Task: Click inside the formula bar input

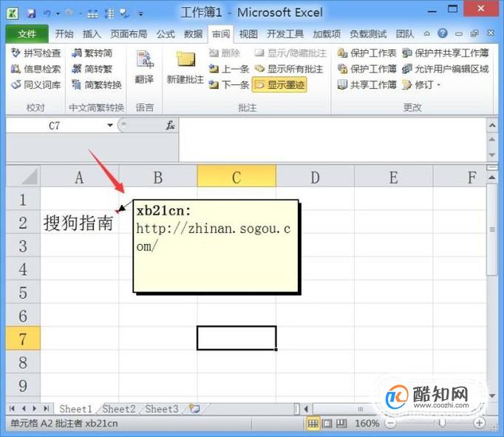Action: point(332,140)
